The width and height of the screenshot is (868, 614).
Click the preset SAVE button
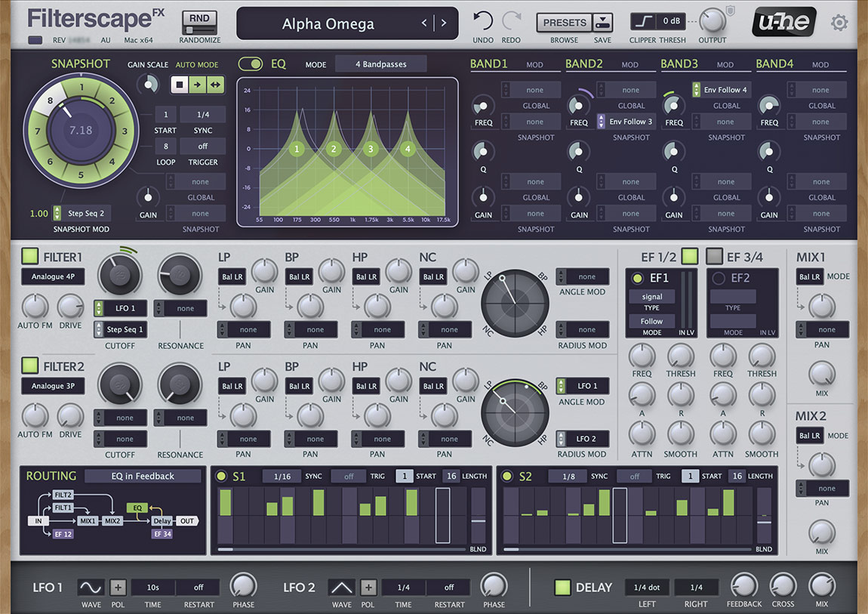pos(602,21)
